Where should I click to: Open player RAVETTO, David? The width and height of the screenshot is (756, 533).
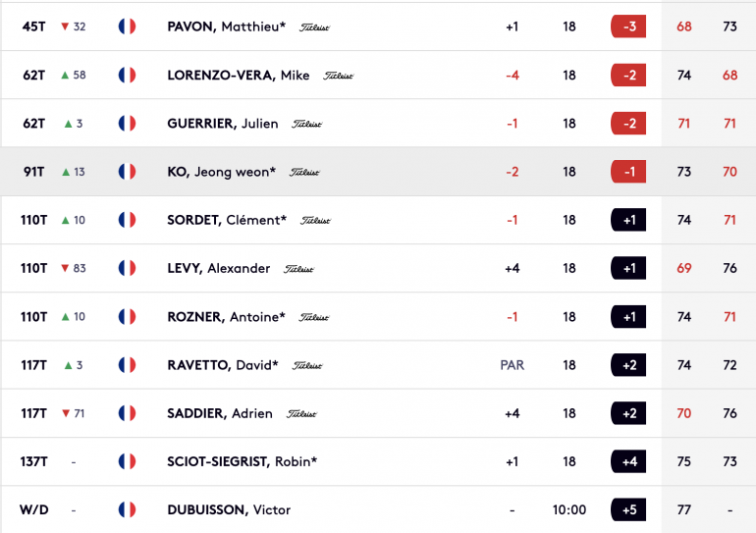pyautogui.click(x=223, y=365)
